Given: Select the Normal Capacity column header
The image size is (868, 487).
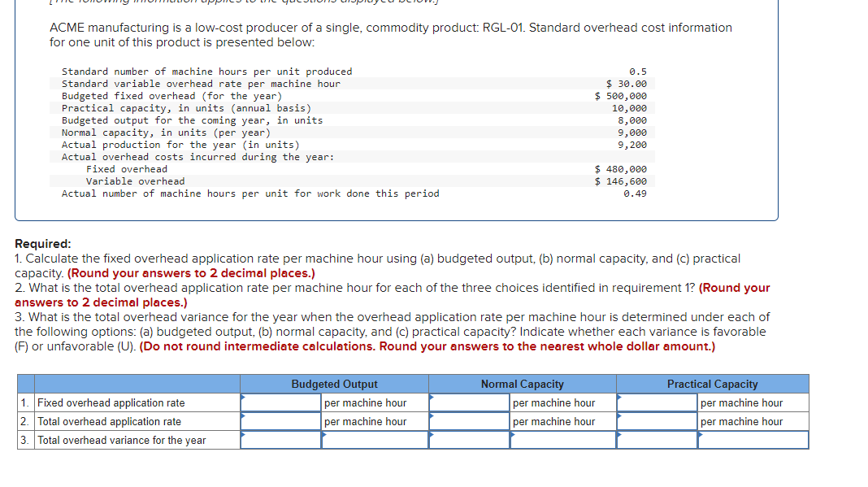Looking at the screenshot, I should click(x=523, y=384).
